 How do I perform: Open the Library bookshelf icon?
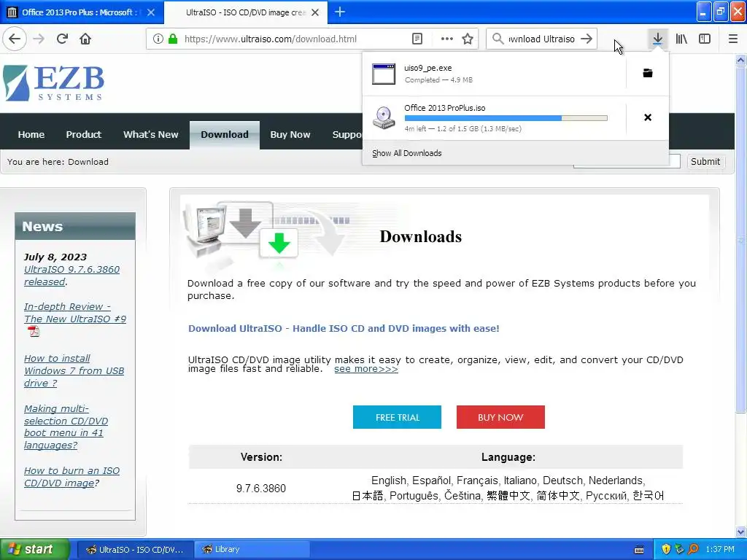pos(681,39)
